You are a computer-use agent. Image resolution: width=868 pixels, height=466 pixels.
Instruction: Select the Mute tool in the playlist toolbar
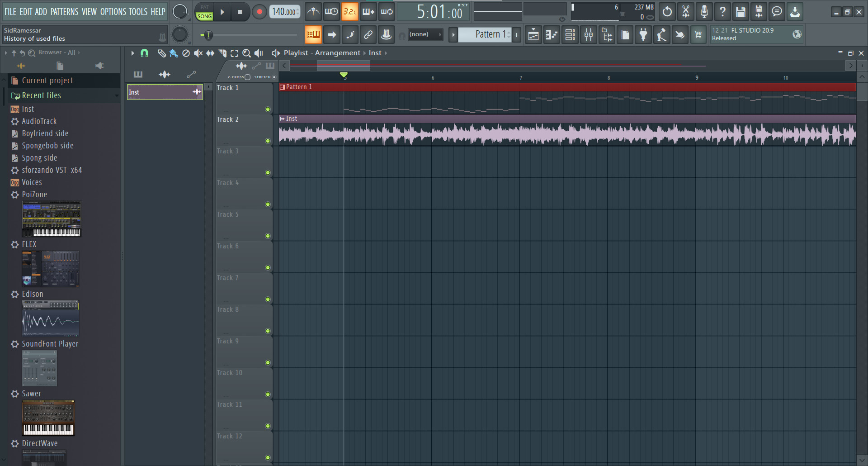198,53
